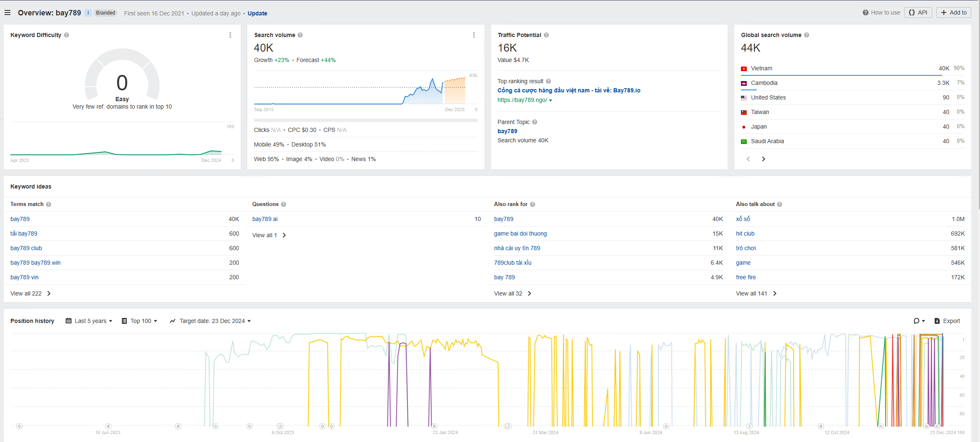The width and height of the screenshot is (980, 442).
Task: Click the Traffic Potential help icon
Action: click(546, 35)
